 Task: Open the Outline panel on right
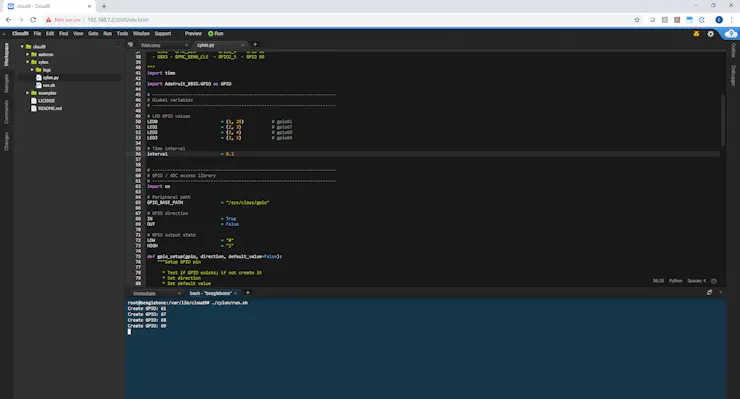733,50
